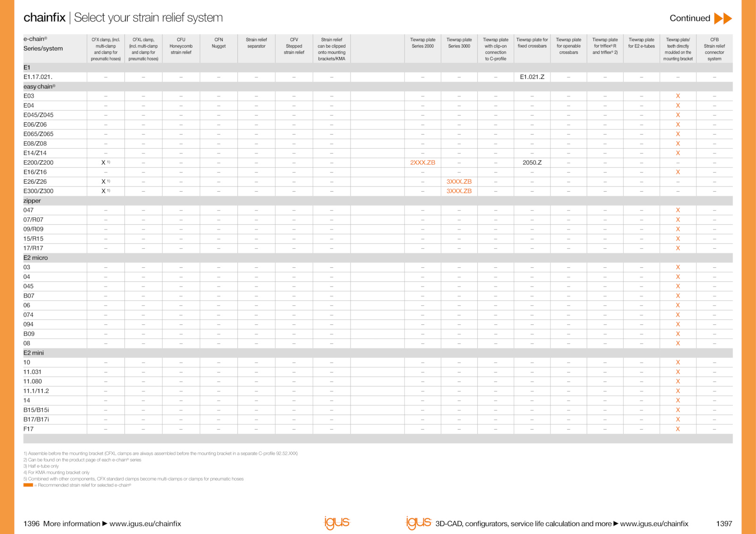This screenshot has width=756, height=534.
Task: Click the orange X in the 11.080 row
Action: (x=678, y=381)
